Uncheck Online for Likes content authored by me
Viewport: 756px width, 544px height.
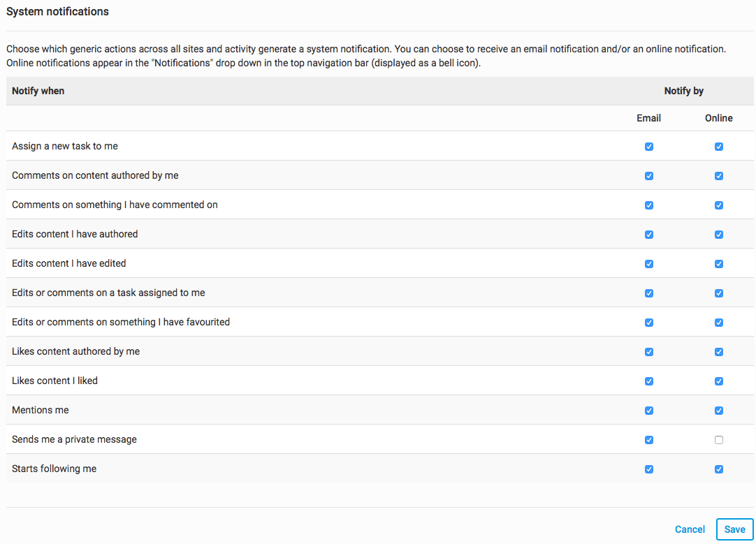[x=719, y=352]
